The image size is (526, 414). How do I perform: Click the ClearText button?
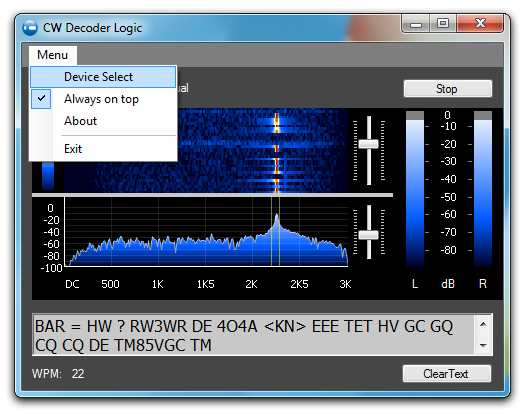[446, 373]
